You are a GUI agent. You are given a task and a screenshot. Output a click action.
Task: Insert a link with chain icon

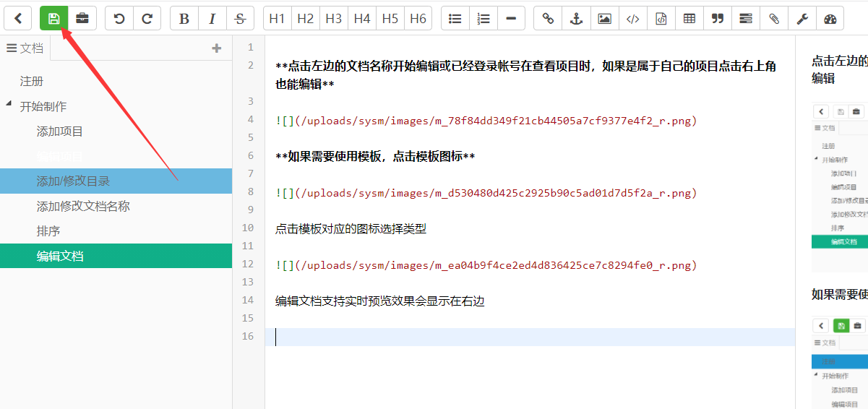click(x=548, y=19)
